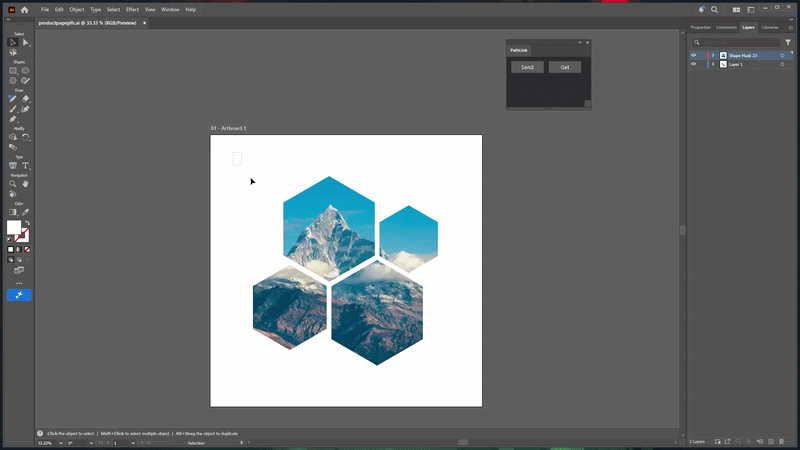Click Get button in PathLink panel
The image size is (800, 450).
[x=565, y=67]
